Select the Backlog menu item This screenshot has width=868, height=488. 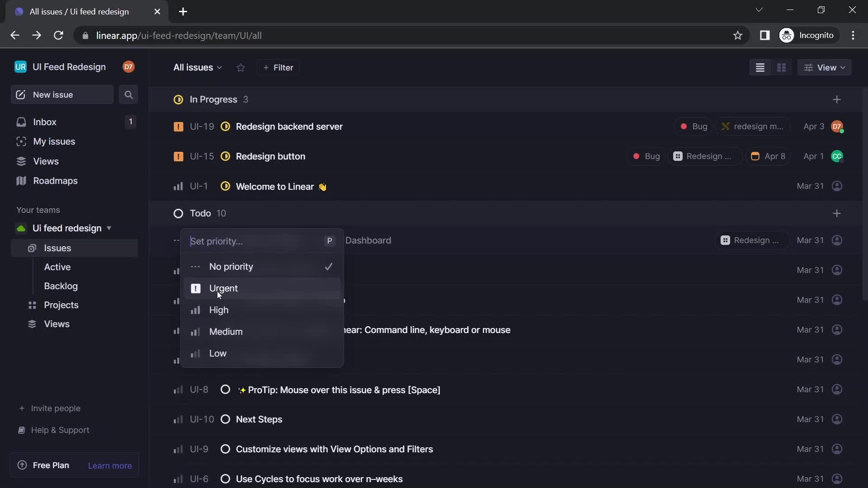click(61, 286)
